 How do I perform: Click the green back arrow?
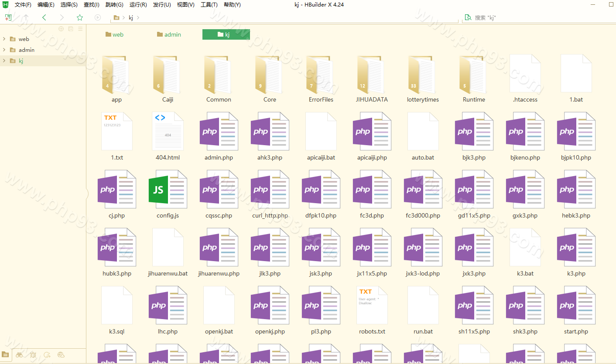point(44,17)
